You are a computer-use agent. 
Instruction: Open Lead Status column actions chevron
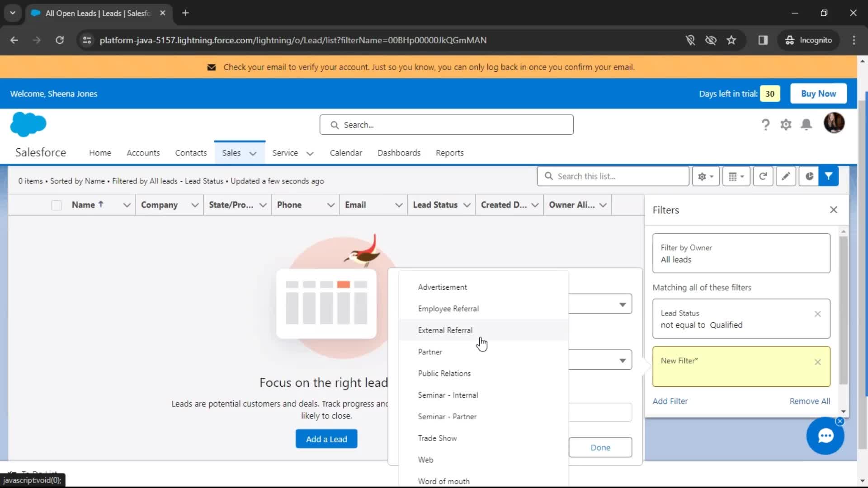coord(467,205)
